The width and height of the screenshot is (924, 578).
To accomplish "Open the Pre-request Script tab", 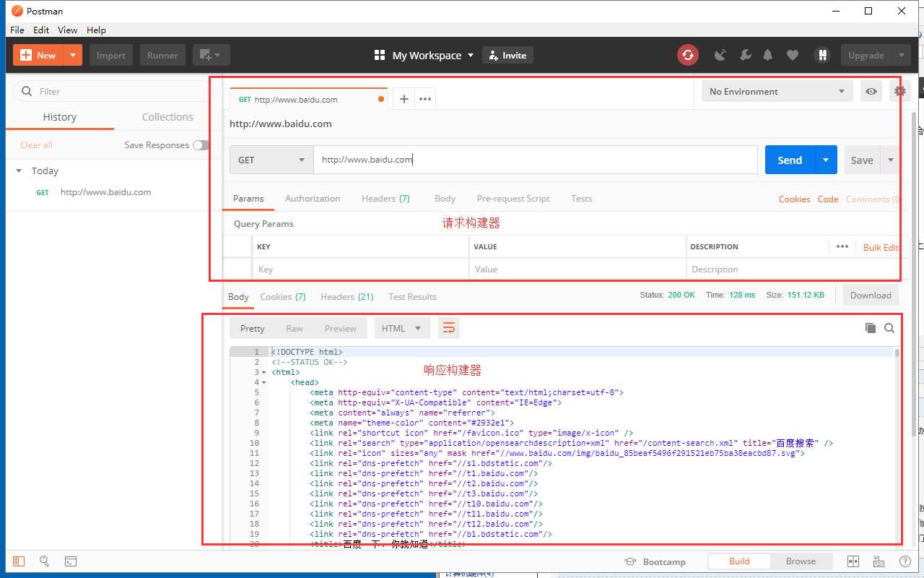I will tap(513, 199).
